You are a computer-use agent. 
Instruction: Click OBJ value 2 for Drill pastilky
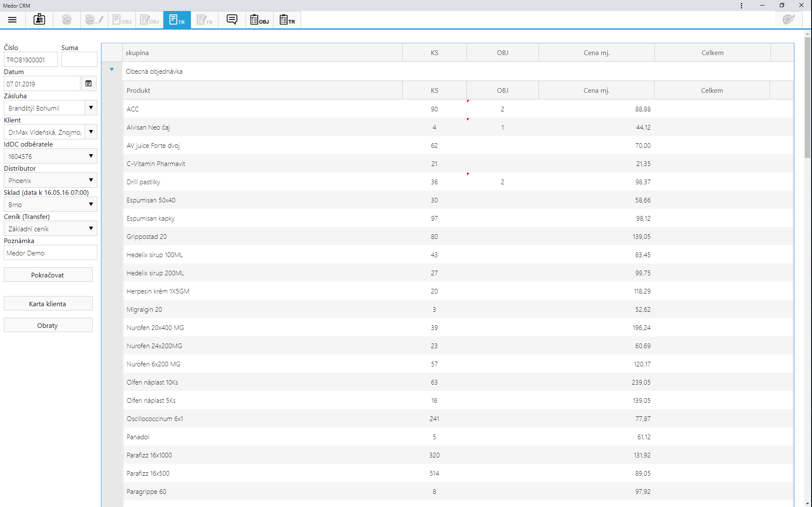pyautogui.click(x=503, y=182)
